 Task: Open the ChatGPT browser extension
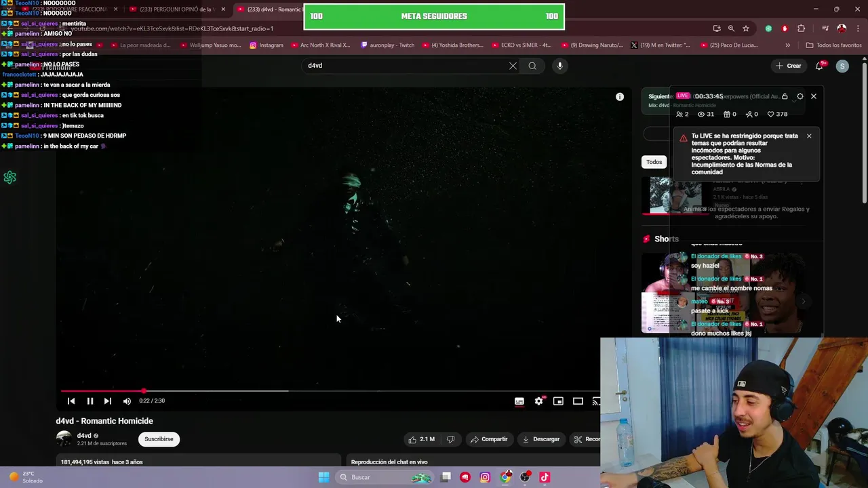point(768,28)
